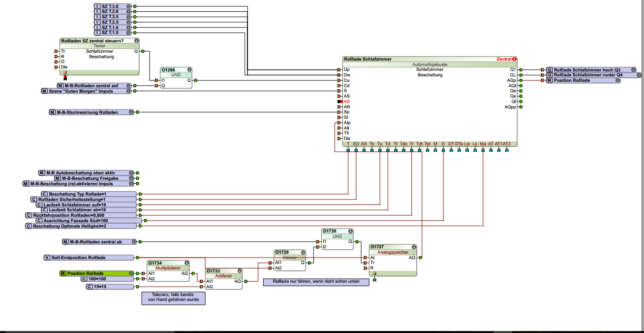Select the red AD input of Rolllade Schlafzimmer
This screenshot has width=644, height=333.
(346, 101)
